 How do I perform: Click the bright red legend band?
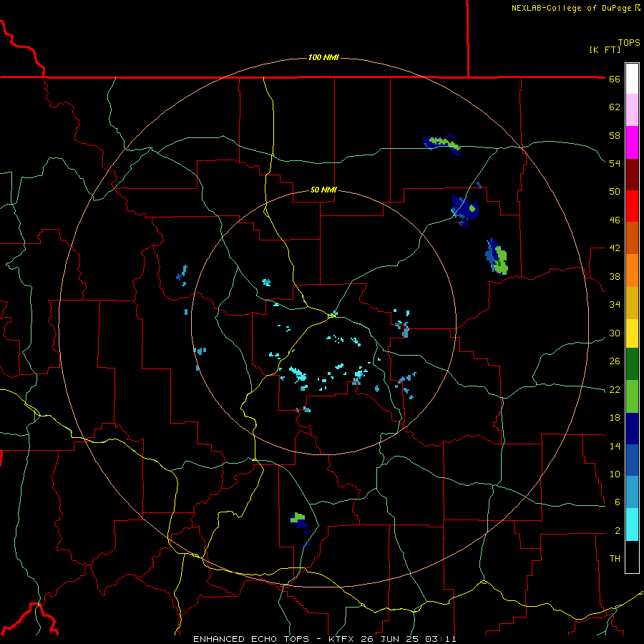(632, 206)
